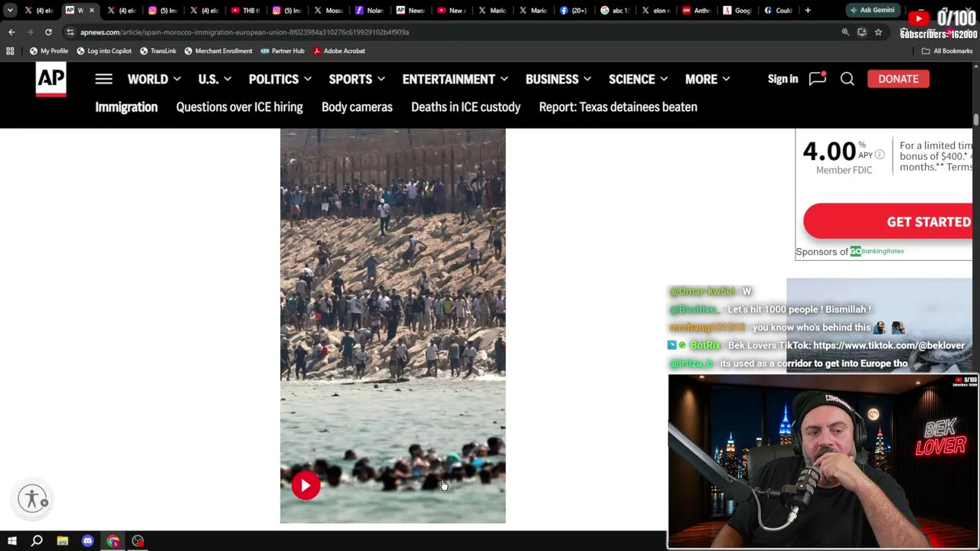Viewport: 980px width, 551px height.
Task: Expand the U.S. menu
Action: tap(214, 79)
